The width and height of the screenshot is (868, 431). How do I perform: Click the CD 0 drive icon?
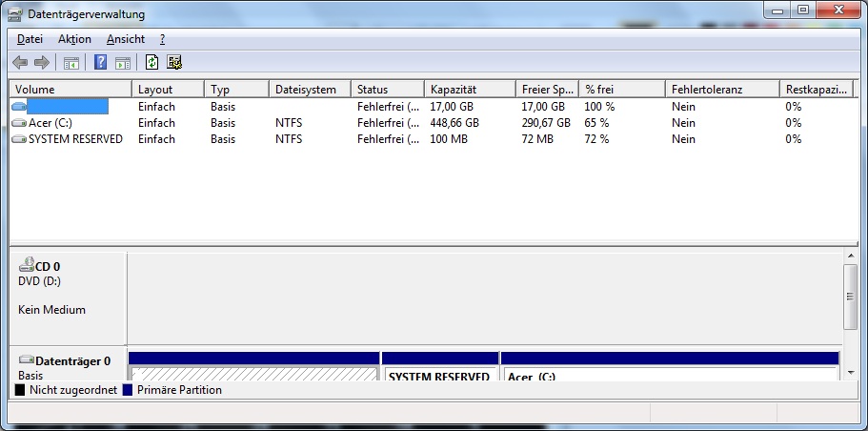26,265
